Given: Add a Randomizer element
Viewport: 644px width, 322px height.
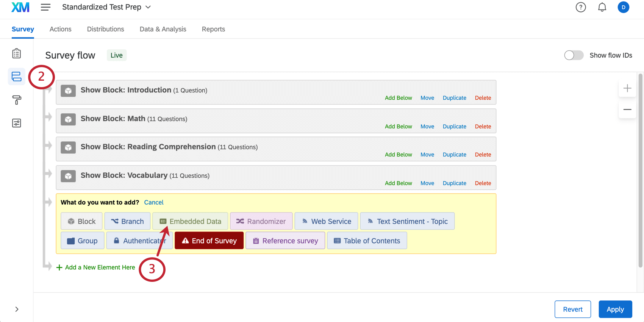Looking at the screenshot, I should (x=261, y=221).
